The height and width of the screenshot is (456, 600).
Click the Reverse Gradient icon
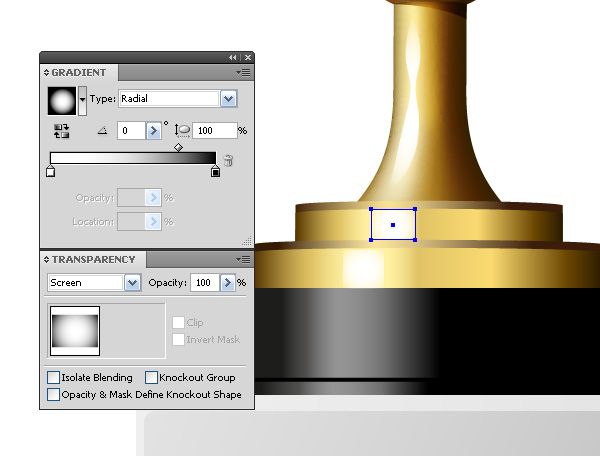coord(62,131)
